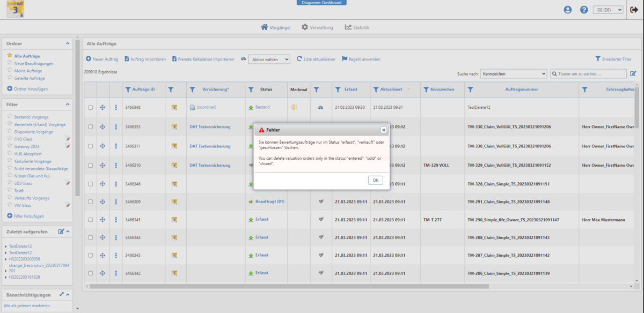The image size is (644, 313).
Task: Click the user account icon in header
Action: click(x=568, y=10)
